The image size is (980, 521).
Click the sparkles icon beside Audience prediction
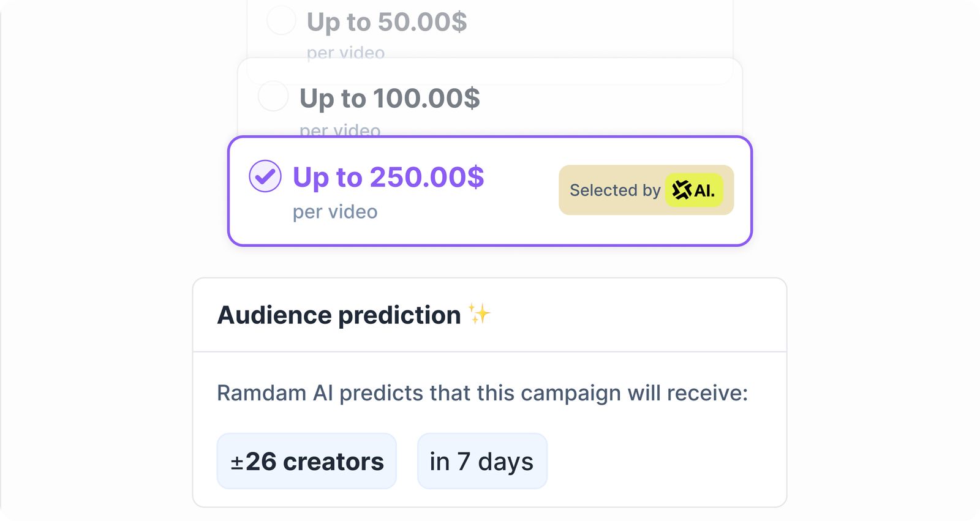(480, 315)
